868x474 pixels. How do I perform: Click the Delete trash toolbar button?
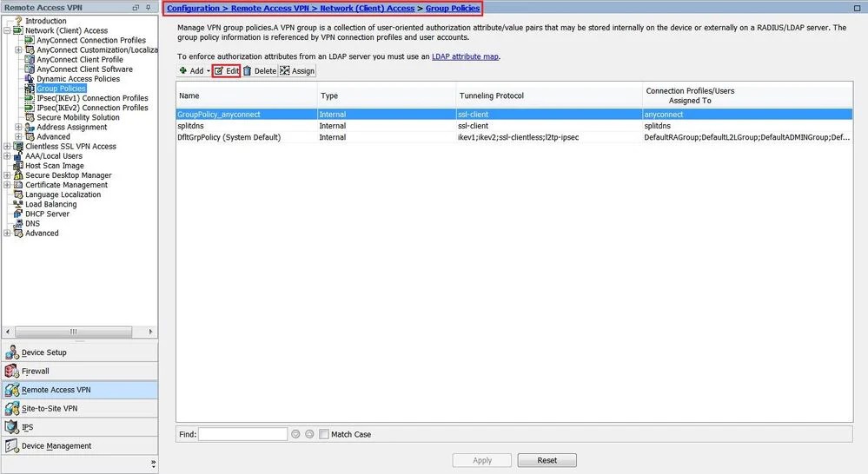tap(260, 71)
